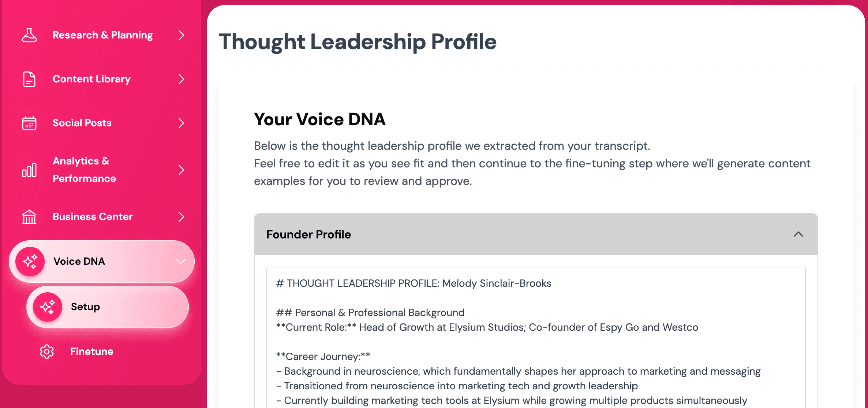
Task: Expand the Social Posts chevron
Action: point(182,123)
